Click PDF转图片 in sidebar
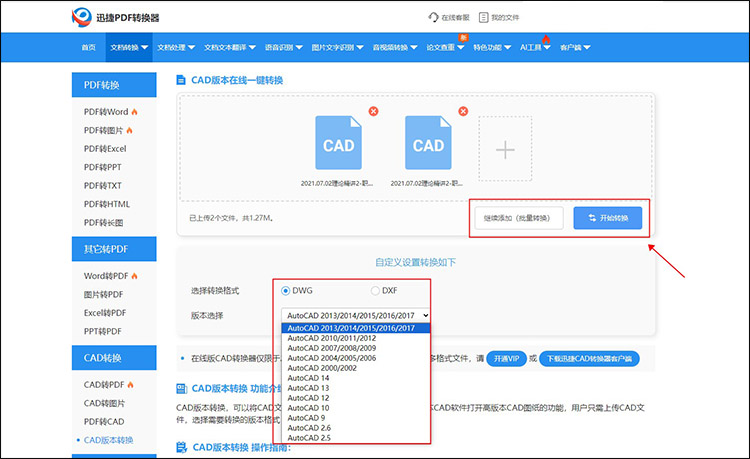Image resolution: width=750 pixels, height=459 pixels. [103, 130]
